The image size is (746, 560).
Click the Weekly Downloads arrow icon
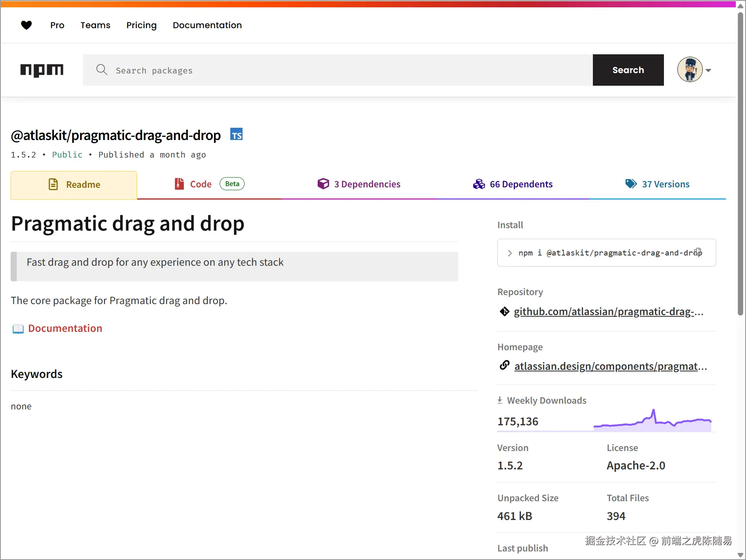click(x=500, y=400)
